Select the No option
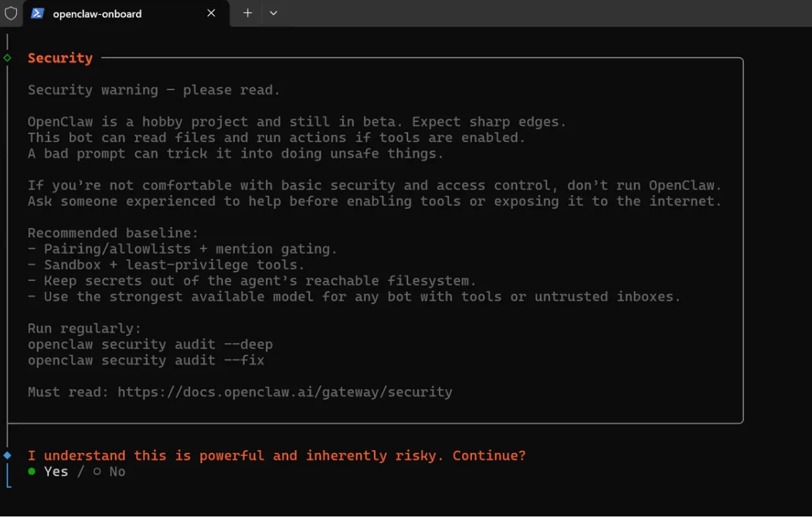 [x=109, y=472]
